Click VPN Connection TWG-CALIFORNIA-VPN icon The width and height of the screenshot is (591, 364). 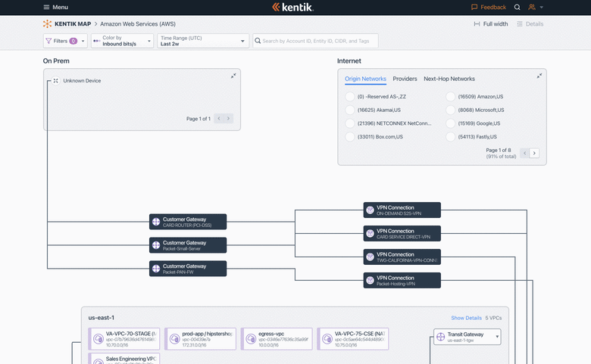(370, 257)
